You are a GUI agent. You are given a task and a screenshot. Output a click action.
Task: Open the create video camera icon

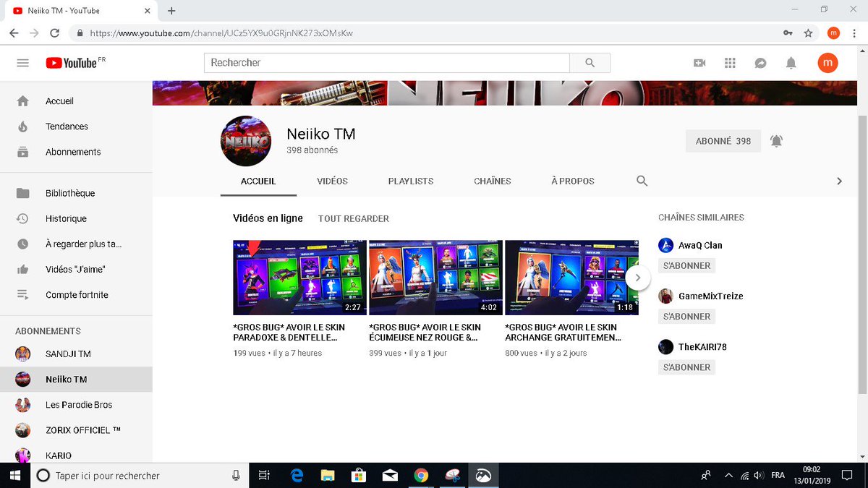point(699,63)
